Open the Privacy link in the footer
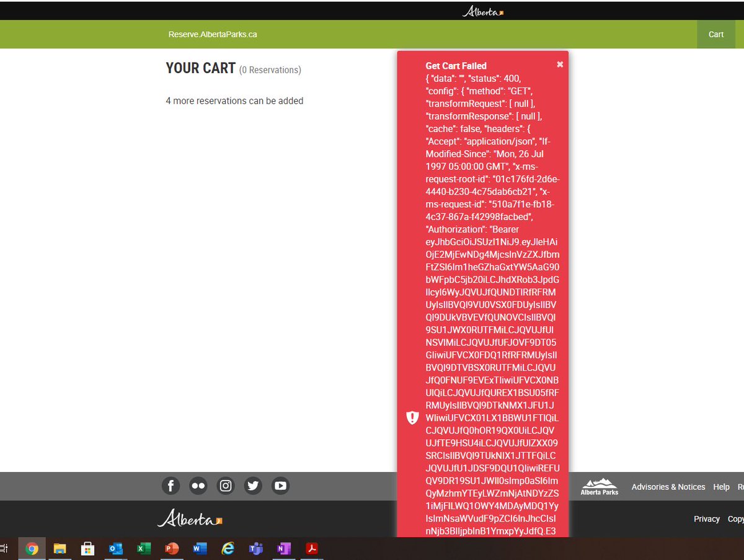 [x=707, y=519]
